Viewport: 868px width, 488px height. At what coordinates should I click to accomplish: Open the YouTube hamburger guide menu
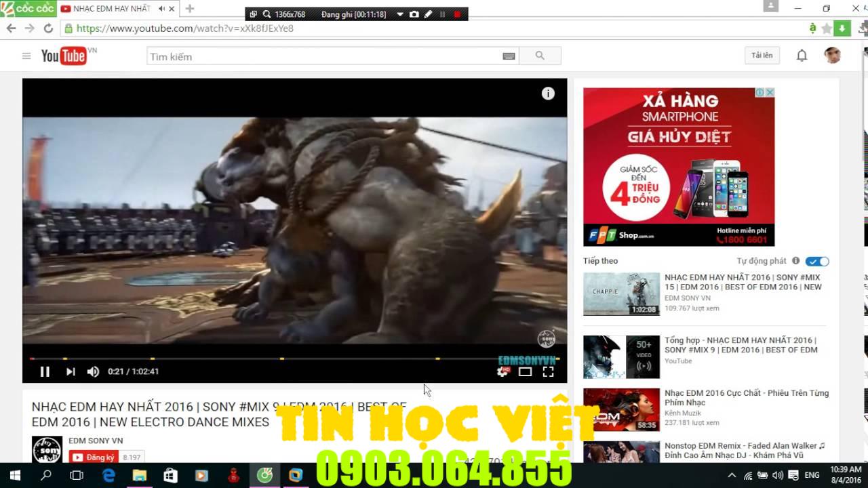coord(26,56)
